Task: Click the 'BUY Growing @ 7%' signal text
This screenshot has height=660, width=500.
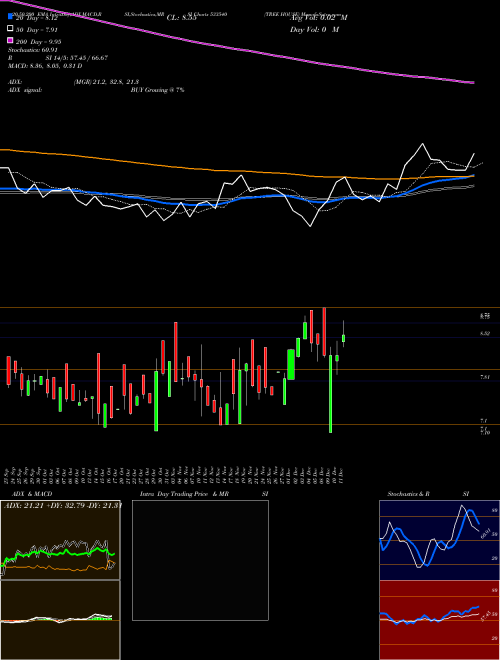Action: 157,90
